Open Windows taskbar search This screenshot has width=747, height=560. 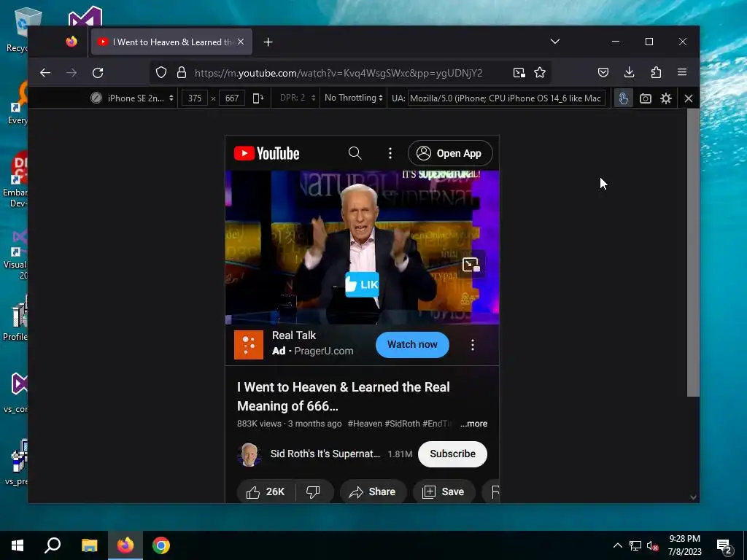[53, 545]
